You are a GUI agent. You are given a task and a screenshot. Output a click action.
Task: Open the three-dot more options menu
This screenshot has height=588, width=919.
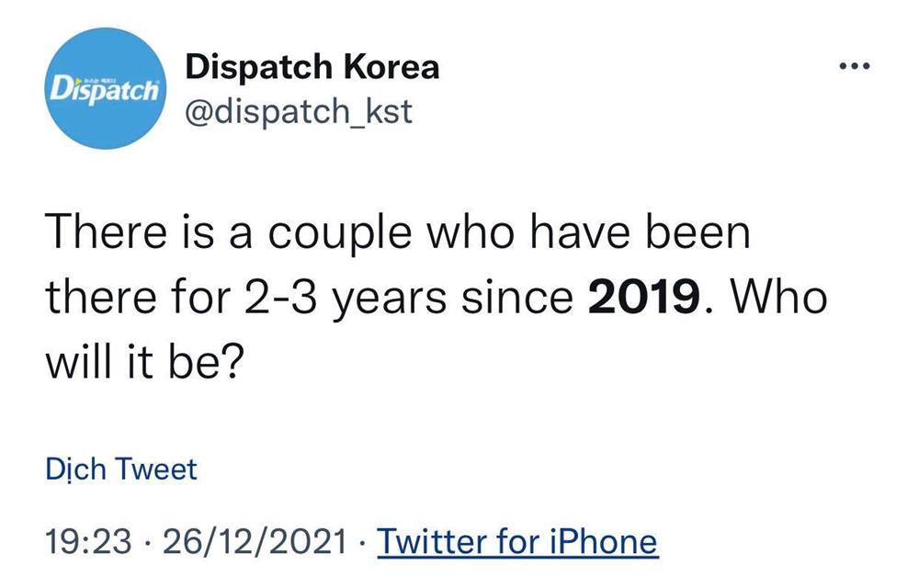click(x=852, y=70)
